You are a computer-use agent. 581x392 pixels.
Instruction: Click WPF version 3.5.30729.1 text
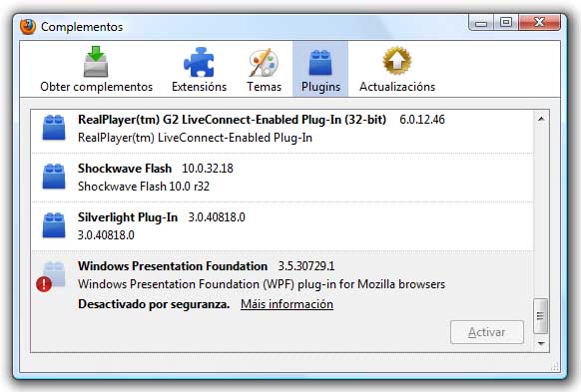pos(306,266)
